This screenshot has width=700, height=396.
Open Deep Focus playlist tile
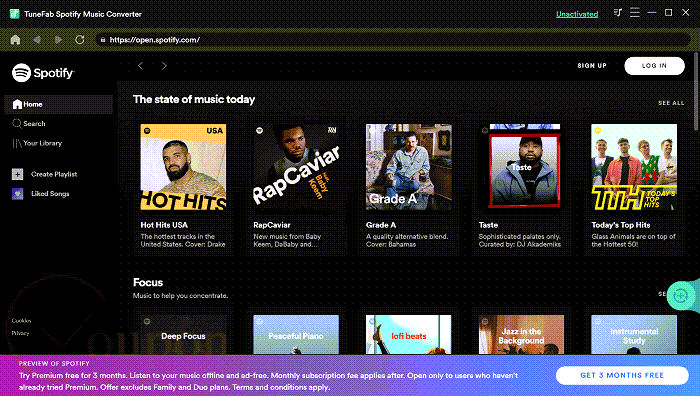(x=183, y=334)
